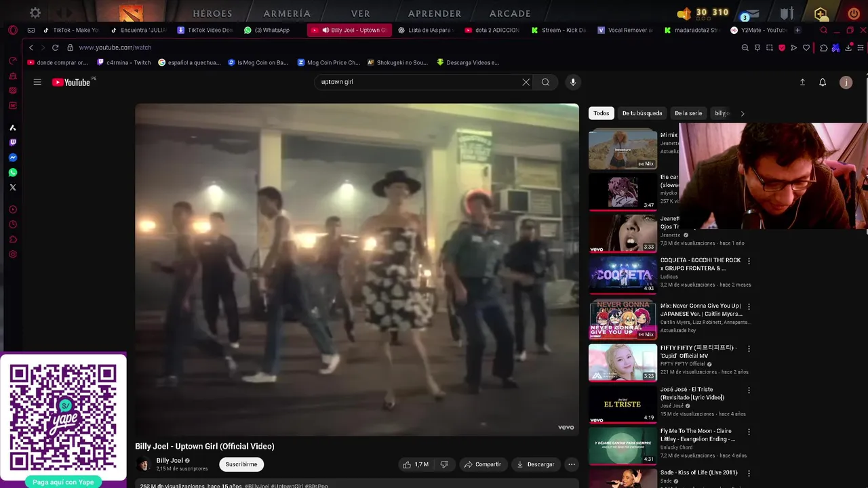Like the Uptown Girl video

[x=416, y=464]
